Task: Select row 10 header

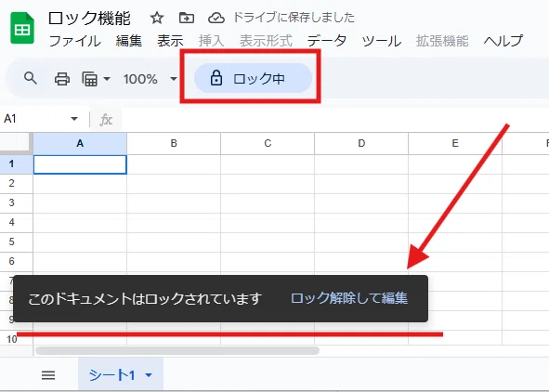Action: 16,339
